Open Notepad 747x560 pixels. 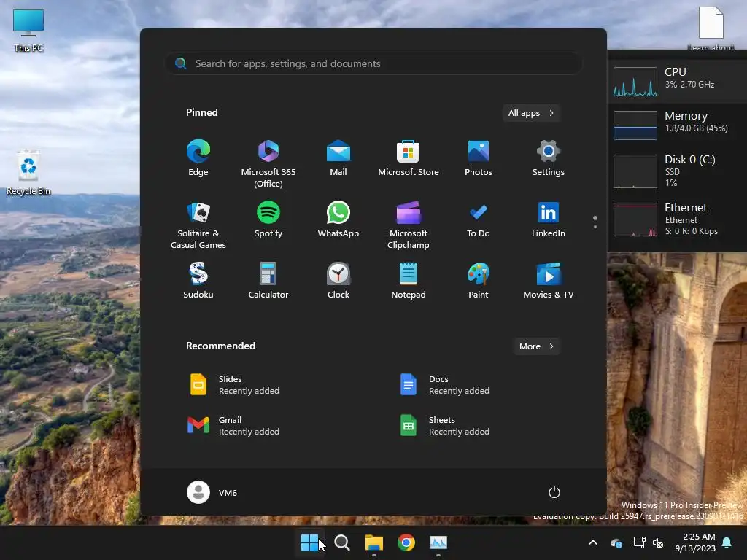[409, 281]
